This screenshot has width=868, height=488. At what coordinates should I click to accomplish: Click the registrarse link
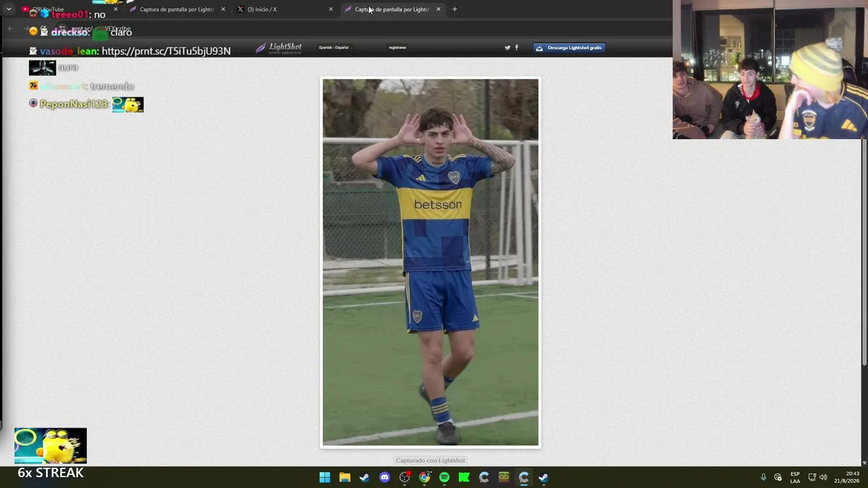(397, 47)
